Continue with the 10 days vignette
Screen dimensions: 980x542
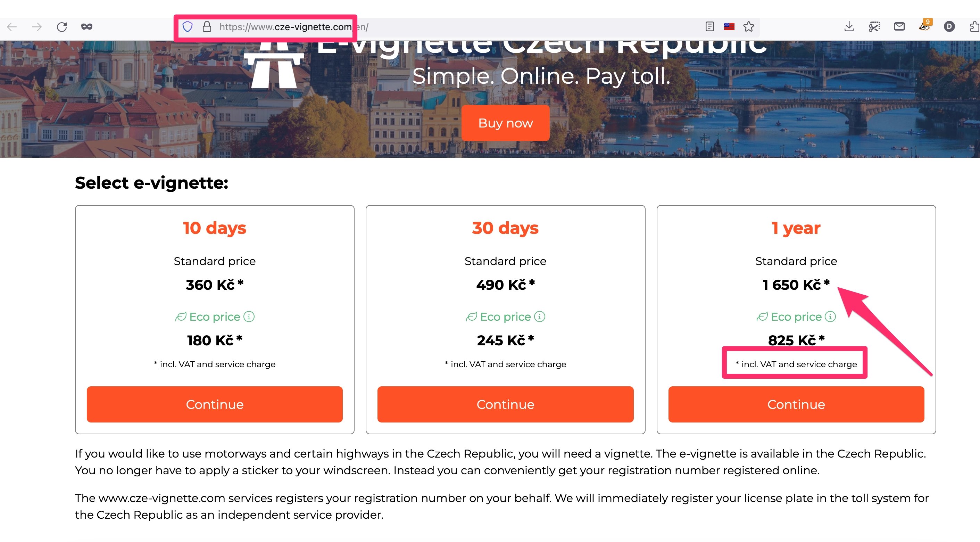(215, 404)
